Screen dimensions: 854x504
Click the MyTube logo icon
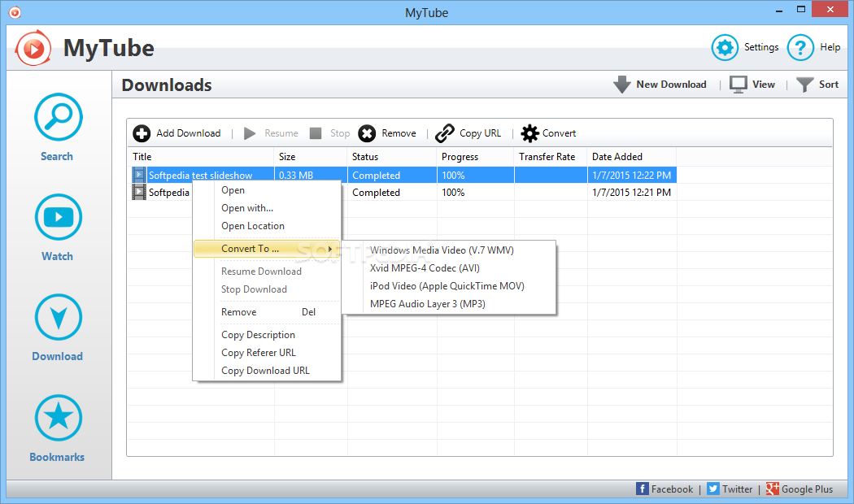33,49
